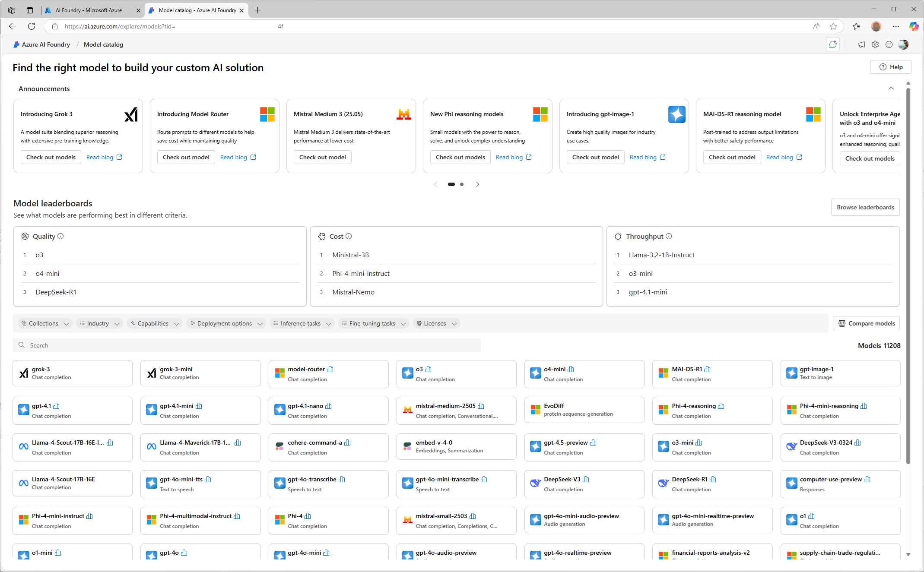
Task: Click the benchmark icon next to cohere-command-a
Action: [x=348, y=443]
